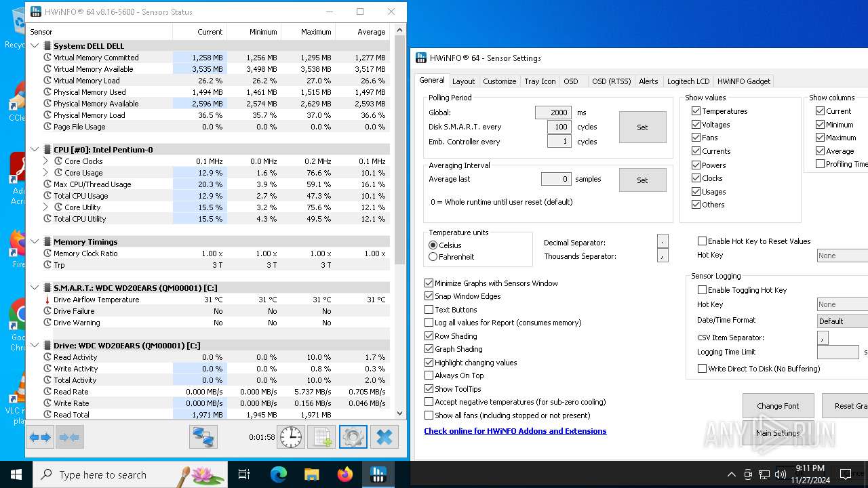Image resolution: width=868 pixels, height=488 pixels.
Task: Toggle the Minimum column checkbox
Action: [820, 125]
